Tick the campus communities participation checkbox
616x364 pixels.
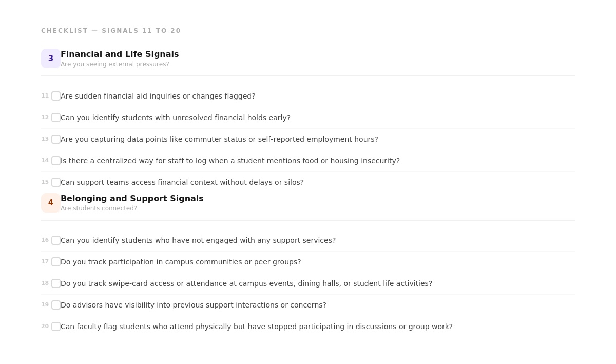click(56, 262)
